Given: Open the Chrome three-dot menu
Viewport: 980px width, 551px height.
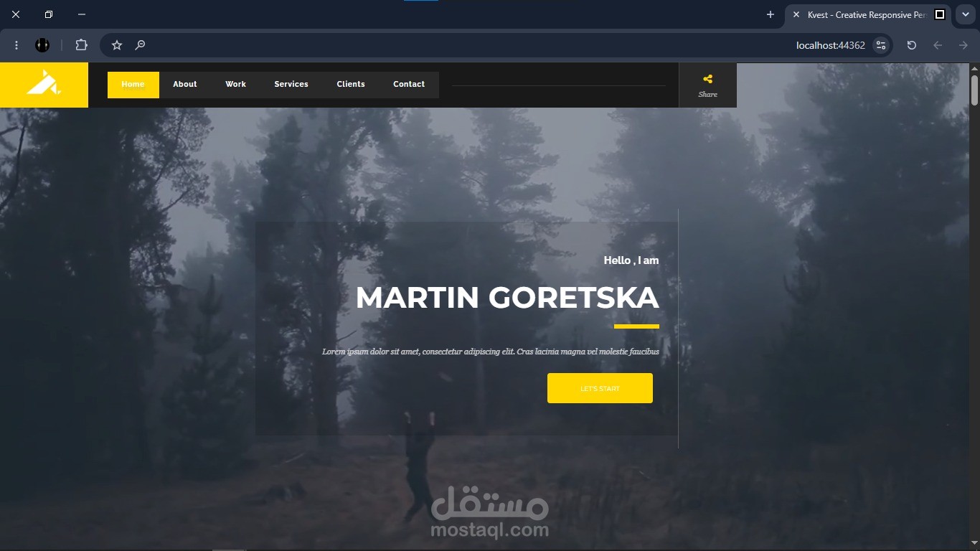Looking at the screenshot, I should pos(17,45).
